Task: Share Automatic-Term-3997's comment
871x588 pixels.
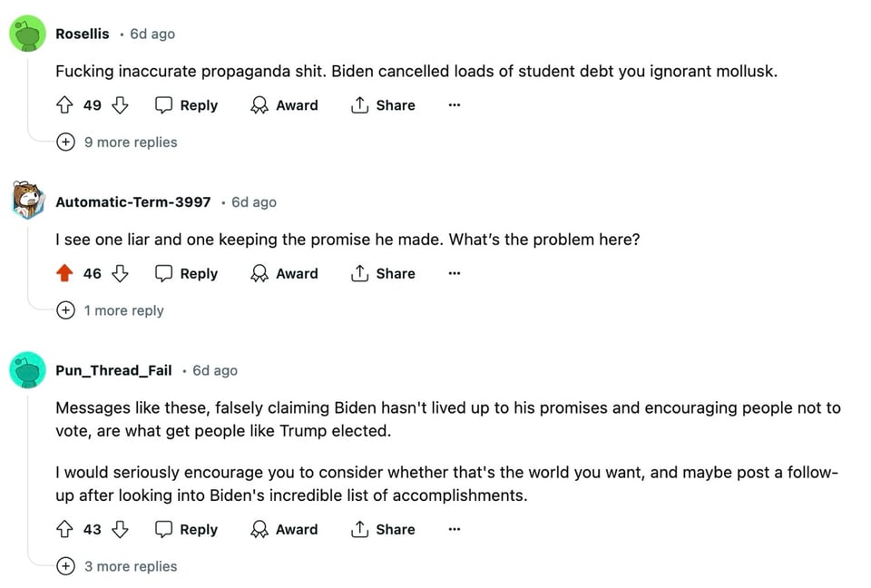Action: coord(383,274)
